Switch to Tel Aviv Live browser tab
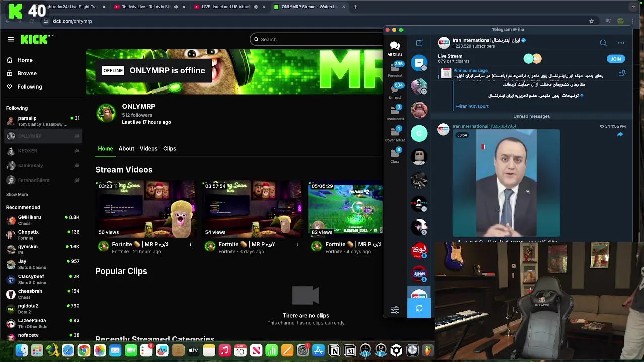 (x=148, y=7)
